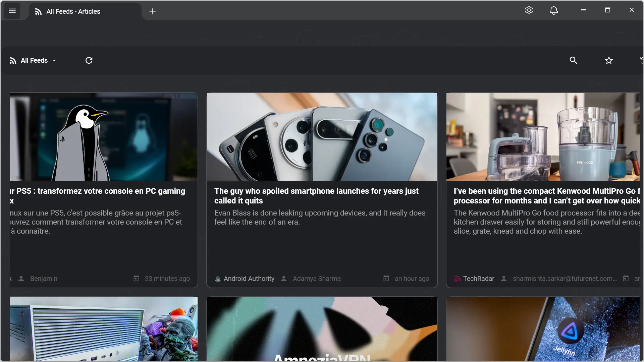Show starred articles with star icon

point(609,60)
